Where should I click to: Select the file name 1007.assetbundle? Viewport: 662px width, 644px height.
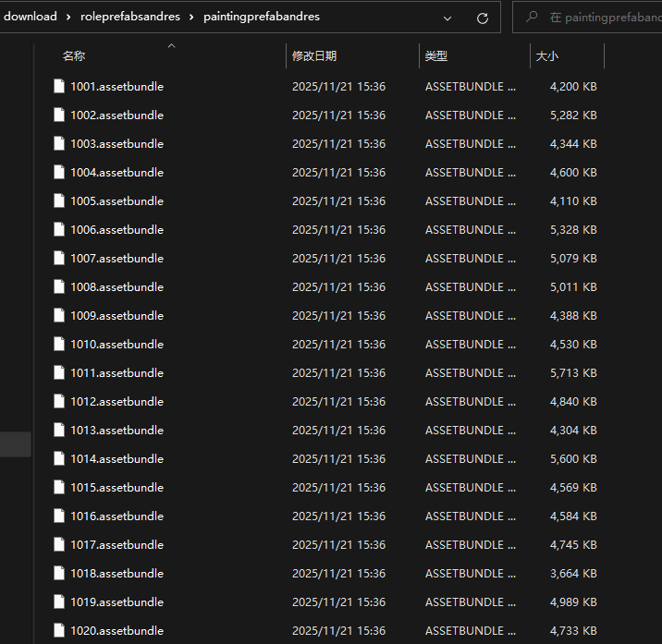tap(116, 259)
